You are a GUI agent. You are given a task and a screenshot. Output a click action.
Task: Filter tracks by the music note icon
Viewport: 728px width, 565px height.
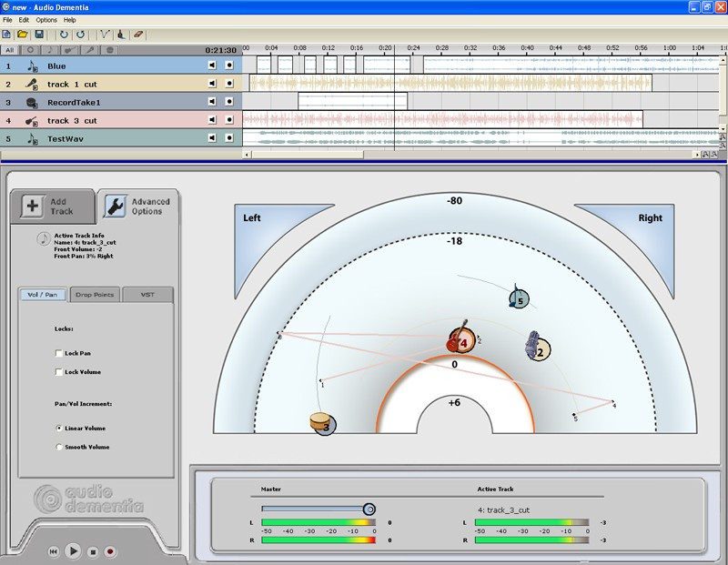click(x=50, y=50)
